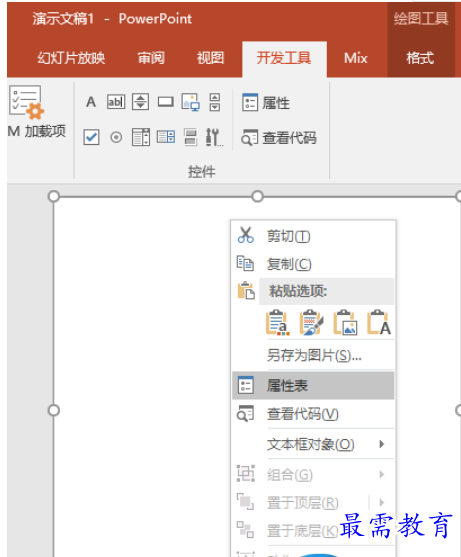The width and height of the screenshot is (461, 557).
Task: Insert an Option Button control
Action: pyautogui.click(x=116, y=137)
